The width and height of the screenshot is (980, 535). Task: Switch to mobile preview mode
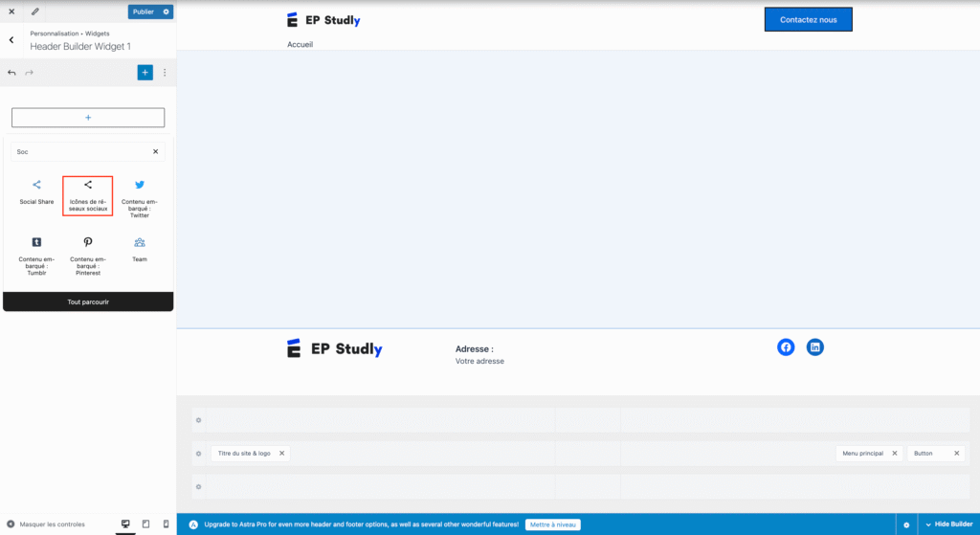tap(166, 524)
